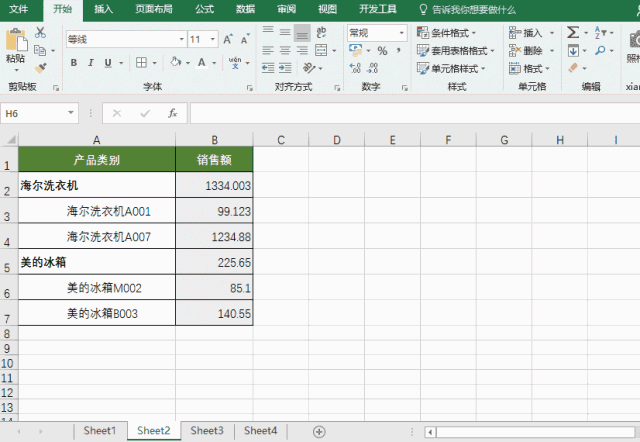
Task: Add a new sheet with plus icon
Action: click(x=319, y=431)
